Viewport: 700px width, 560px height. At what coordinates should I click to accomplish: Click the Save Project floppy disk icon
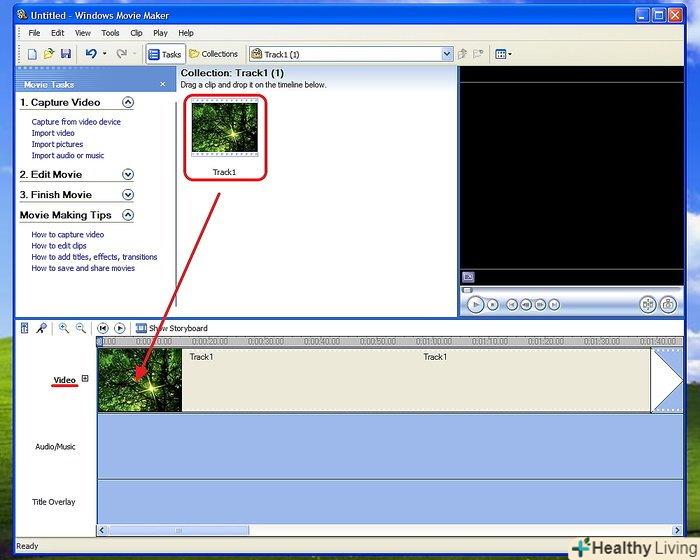coord(65,54)
